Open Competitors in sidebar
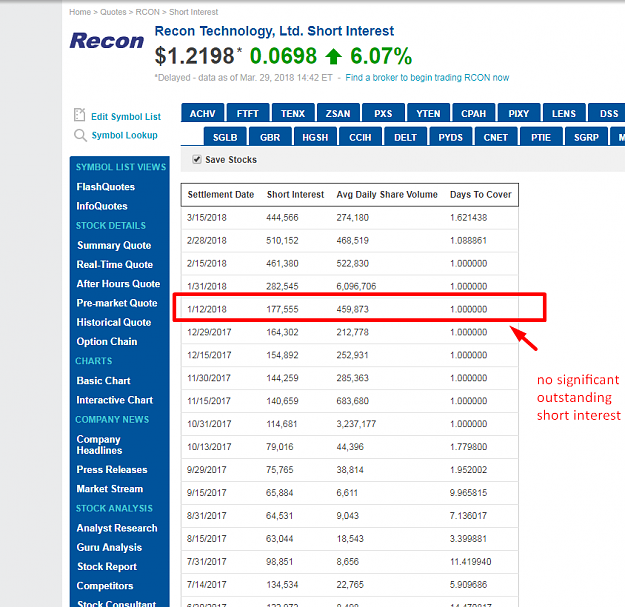This screenshot has height=607, width=625. pos(105,585)
